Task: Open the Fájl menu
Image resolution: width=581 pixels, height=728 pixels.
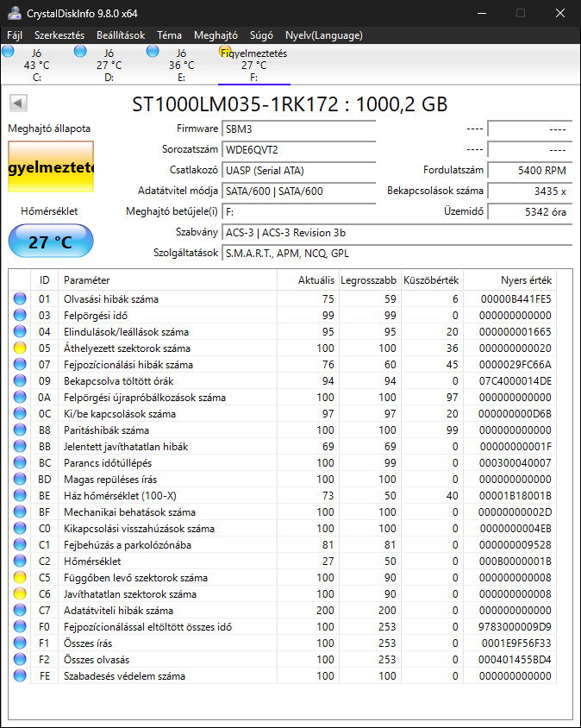Action: point(15,35)
